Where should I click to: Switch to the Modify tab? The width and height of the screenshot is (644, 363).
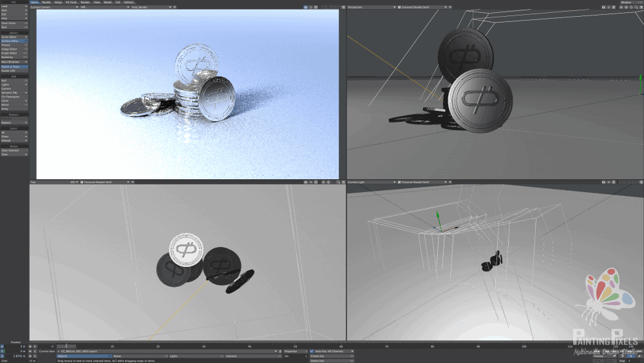pyautogui.click(x=46, y=2)
